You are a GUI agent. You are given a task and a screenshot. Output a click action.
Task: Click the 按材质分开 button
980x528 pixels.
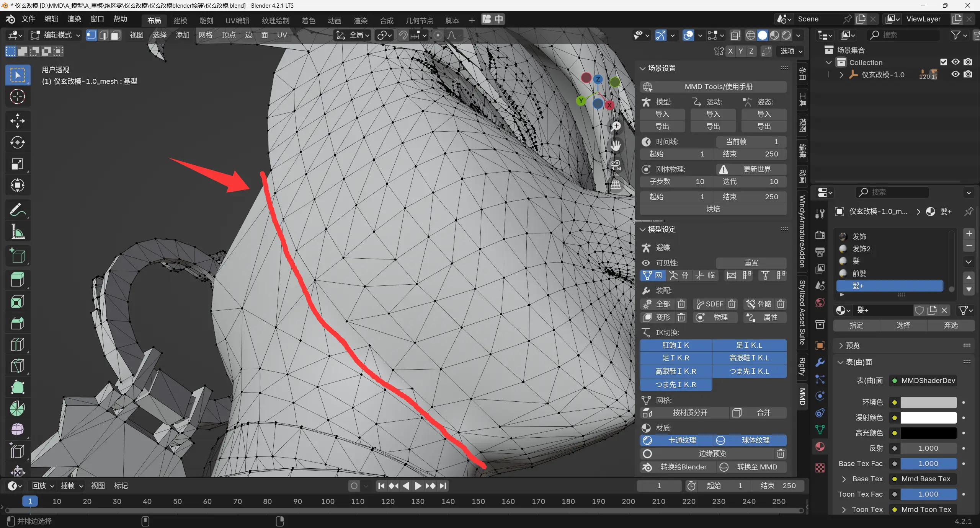[x=689, y=412]
